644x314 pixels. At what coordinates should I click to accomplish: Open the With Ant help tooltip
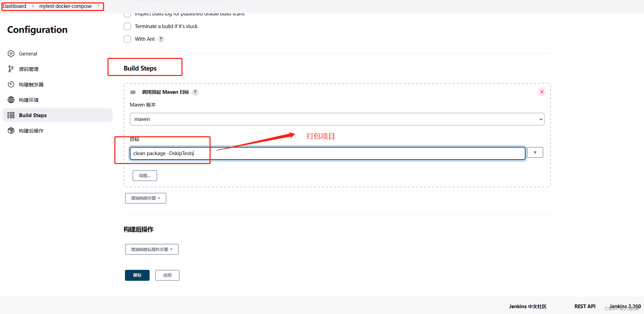tap(160, 39)
